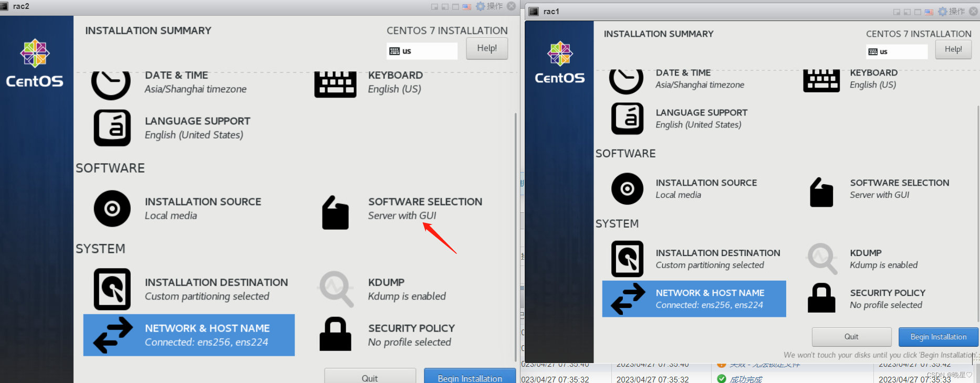Open Installation Source disc icon in rac1
The height and width of the screenshot is (383, 980).
[x=627, y=188]
